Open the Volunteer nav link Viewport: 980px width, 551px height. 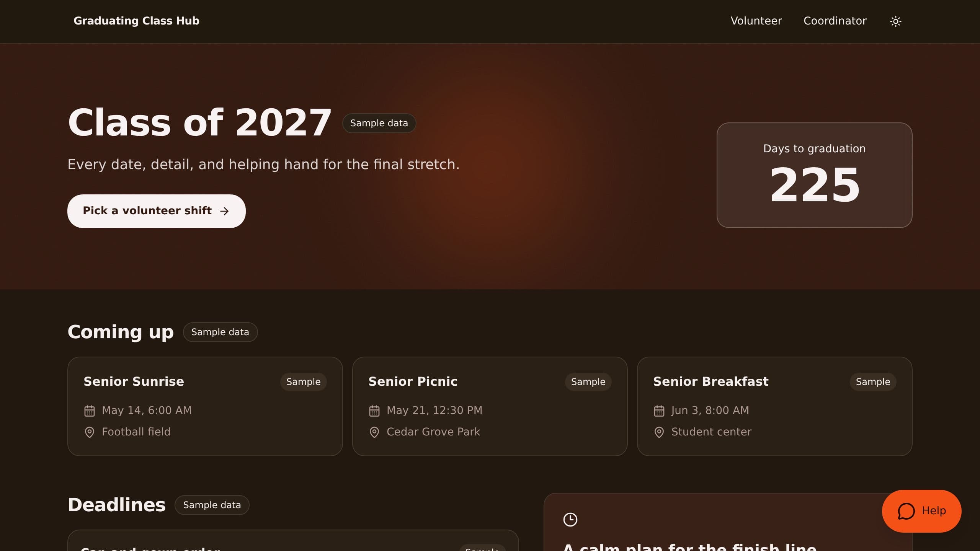756,21
